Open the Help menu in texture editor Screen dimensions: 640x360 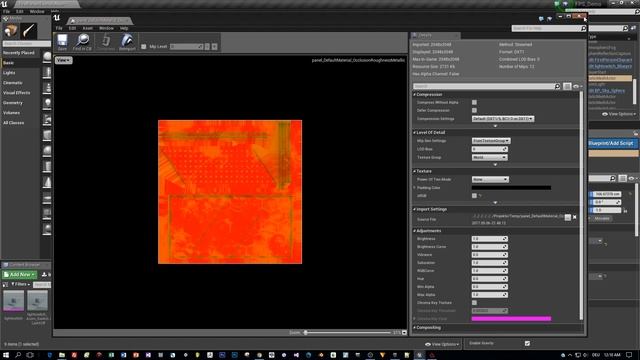pos(124,28)
